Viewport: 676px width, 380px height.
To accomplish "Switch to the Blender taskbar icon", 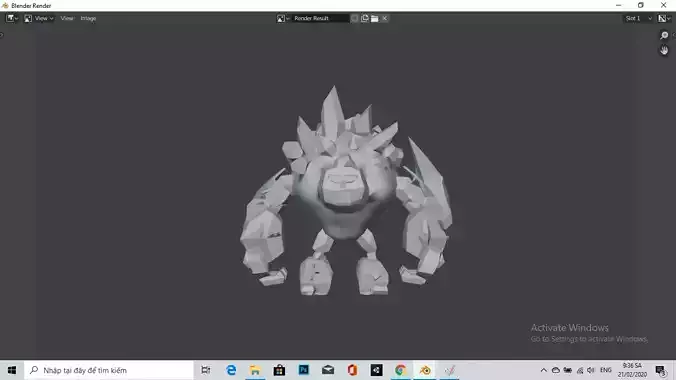I will point(425,370).
